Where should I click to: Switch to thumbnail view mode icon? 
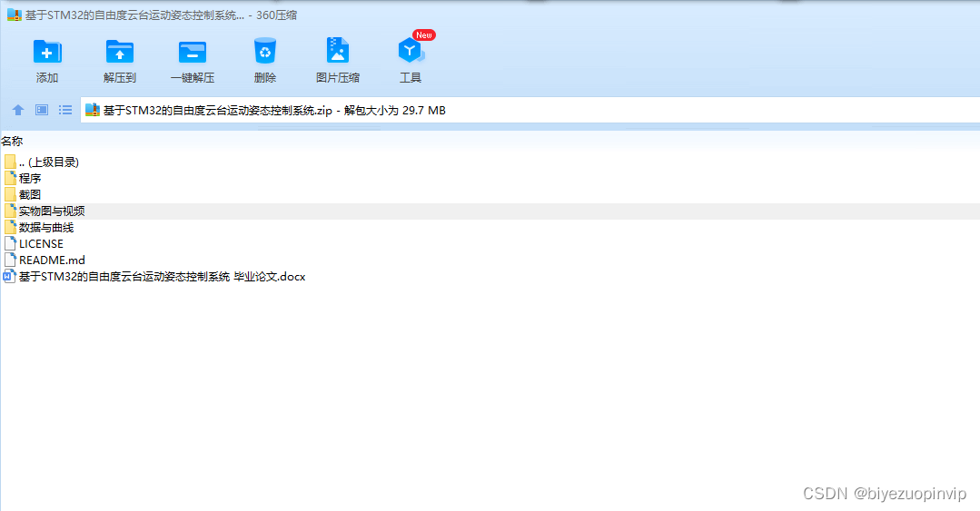click(42, 110)
